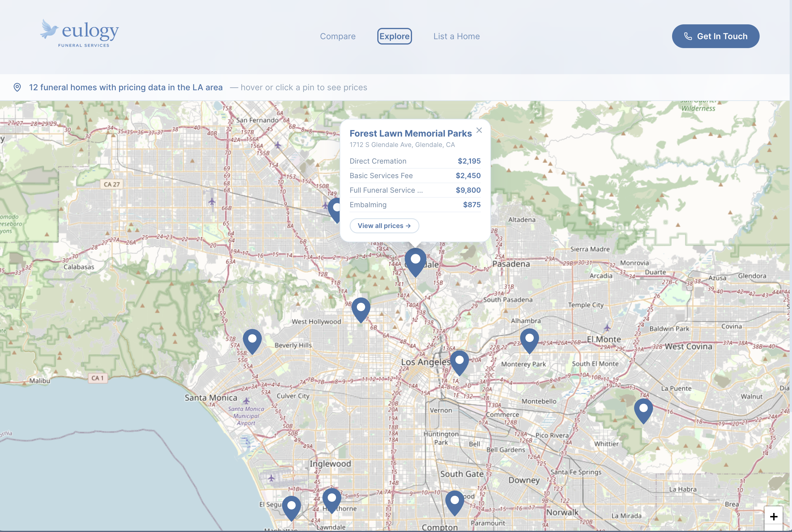Viewport: 792px width, 532px height.
Task: Click the View all prices button
Action: (384, 226)
